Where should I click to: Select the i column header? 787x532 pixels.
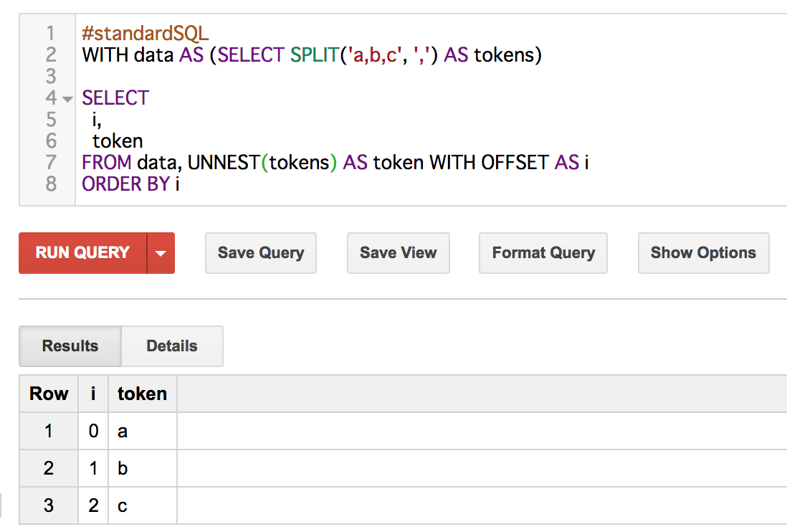(92, 393)
